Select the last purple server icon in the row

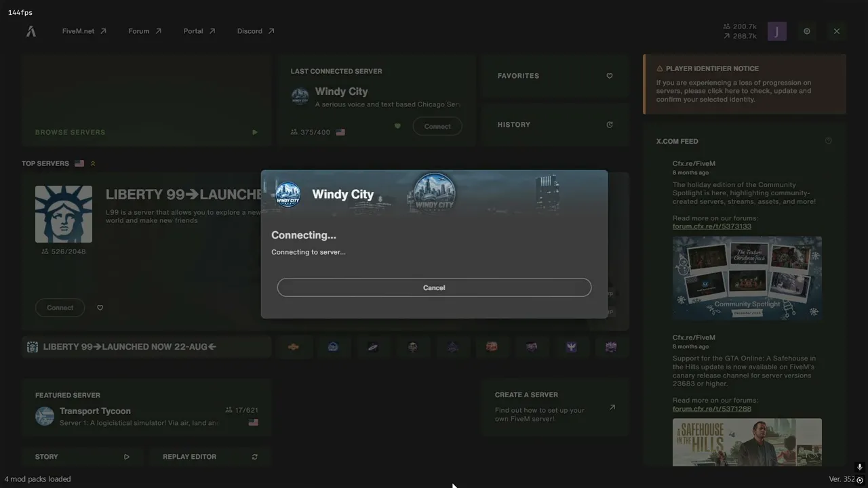pos(611,347)
